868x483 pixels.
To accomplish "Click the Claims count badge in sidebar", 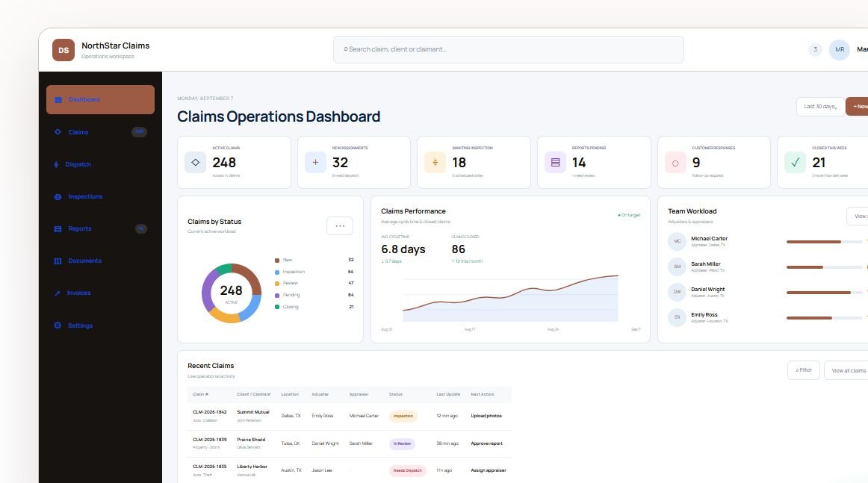I will pos(140,131).
